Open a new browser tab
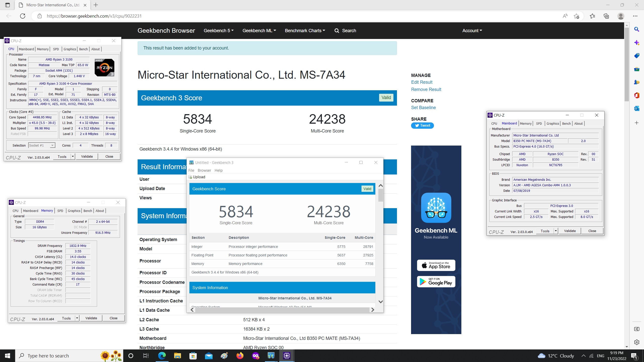Image resolution: width=644 pixels, height=362 pixels. coord(96,5)
